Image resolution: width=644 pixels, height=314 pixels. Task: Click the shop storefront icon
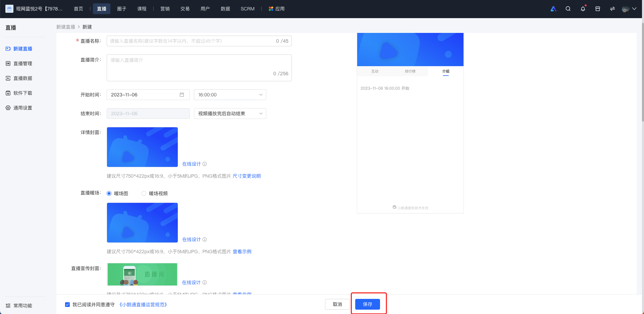point(598,9)
